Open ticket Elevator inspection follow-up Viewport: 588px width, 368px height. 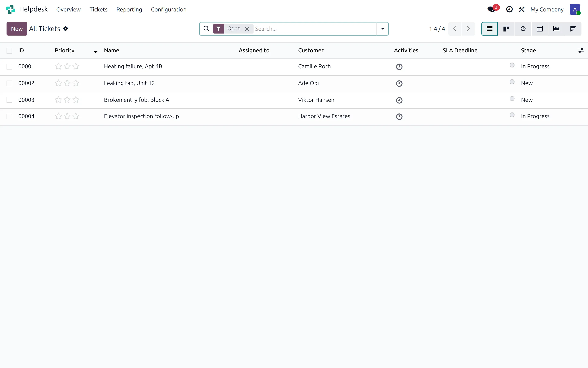coord(141,116)
